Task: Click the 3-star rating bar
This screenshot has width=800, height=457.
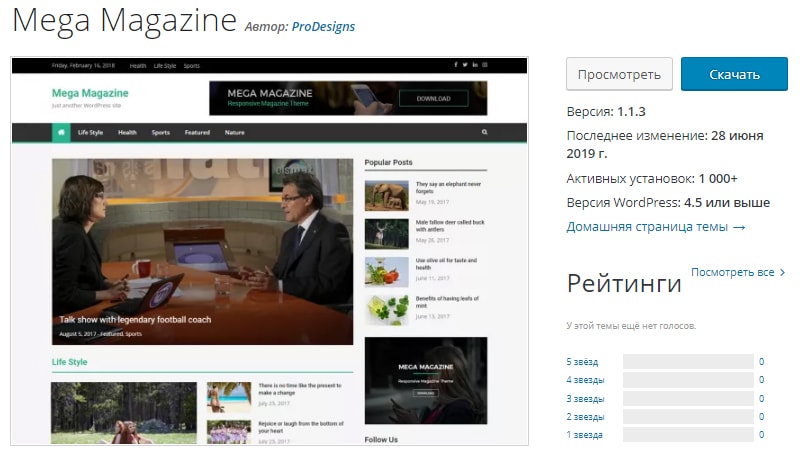Action: point(688,398)
